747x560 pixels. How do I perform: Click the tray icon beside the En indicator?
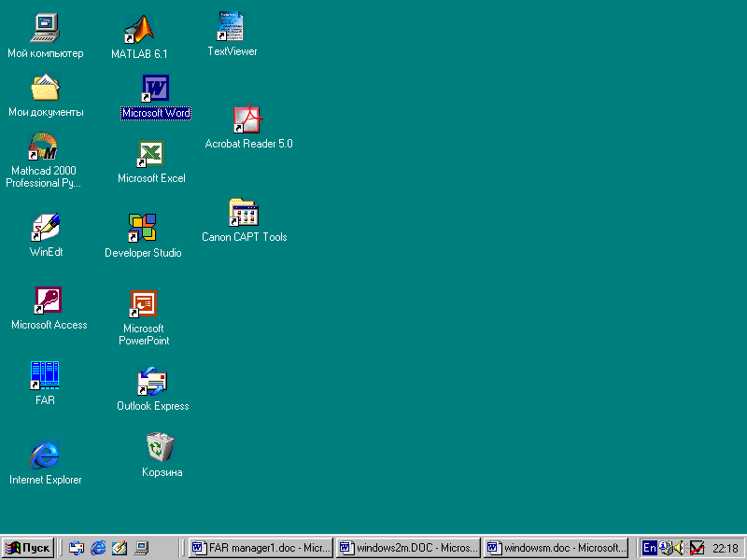[x=666, y=548]
